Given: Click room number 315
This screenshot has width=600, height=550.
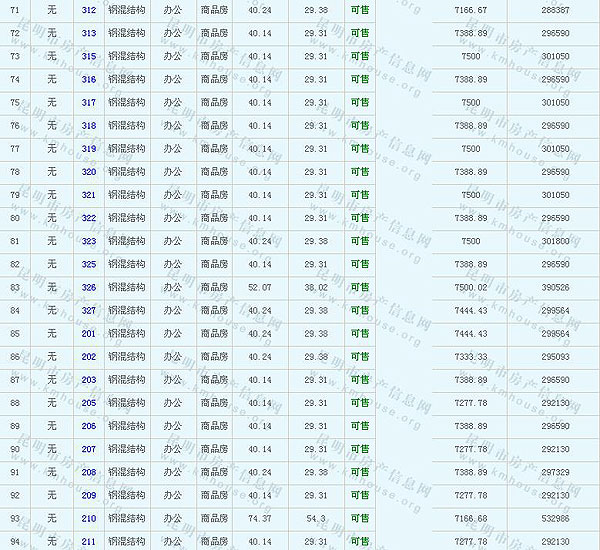Looking at the screenshot, I should point(89,56).
